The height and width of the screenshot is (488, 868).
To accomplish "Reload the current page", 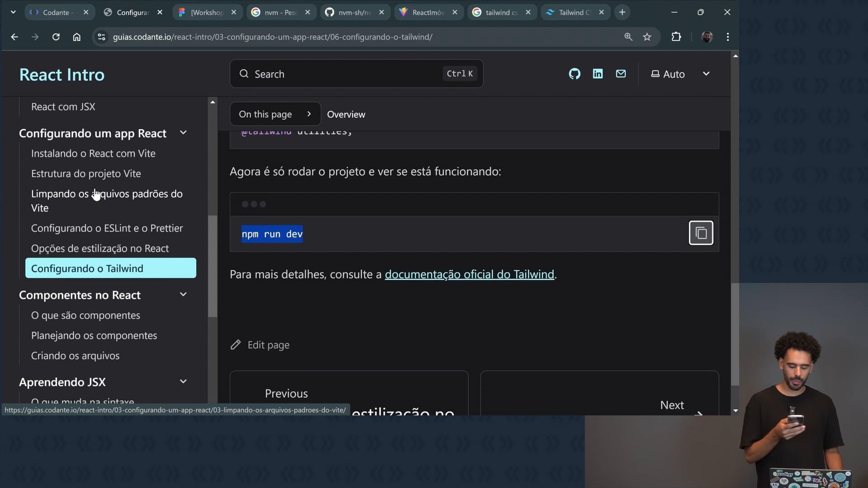I will [56, 37].
